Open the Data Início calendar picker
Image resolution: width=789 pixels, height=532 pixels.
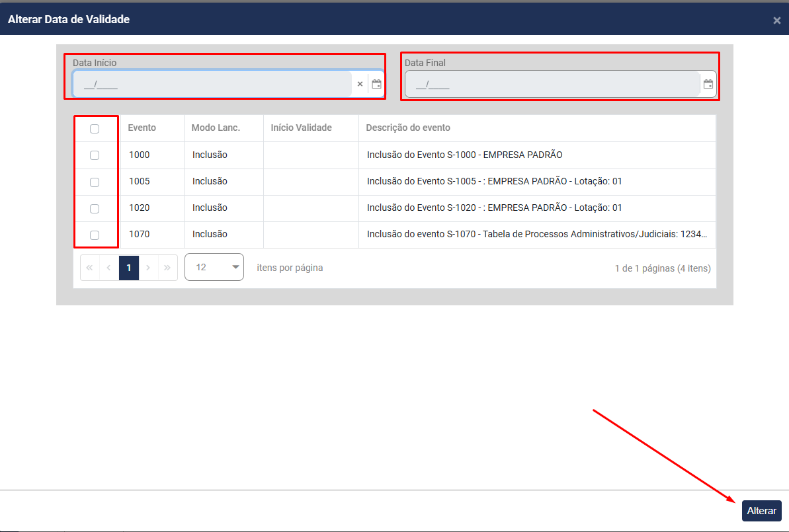[x=376, y=84]
